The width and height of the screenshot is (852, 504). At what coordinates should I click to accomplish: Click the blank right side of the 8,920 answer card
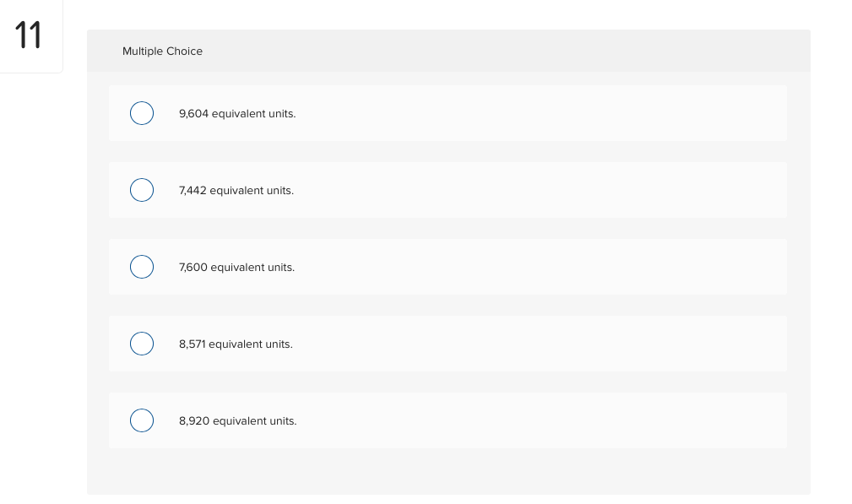(543, 420)
